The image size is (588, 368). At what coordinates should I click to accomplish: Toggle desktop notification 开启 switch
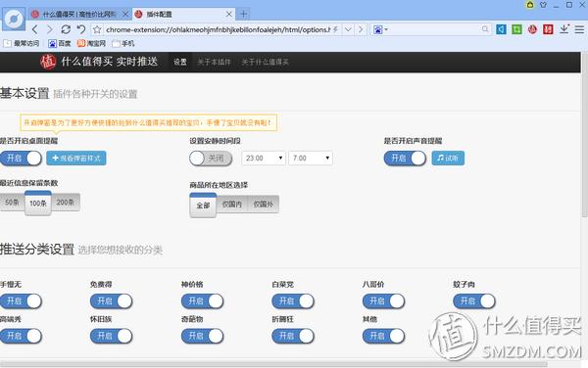click(21, 158)
